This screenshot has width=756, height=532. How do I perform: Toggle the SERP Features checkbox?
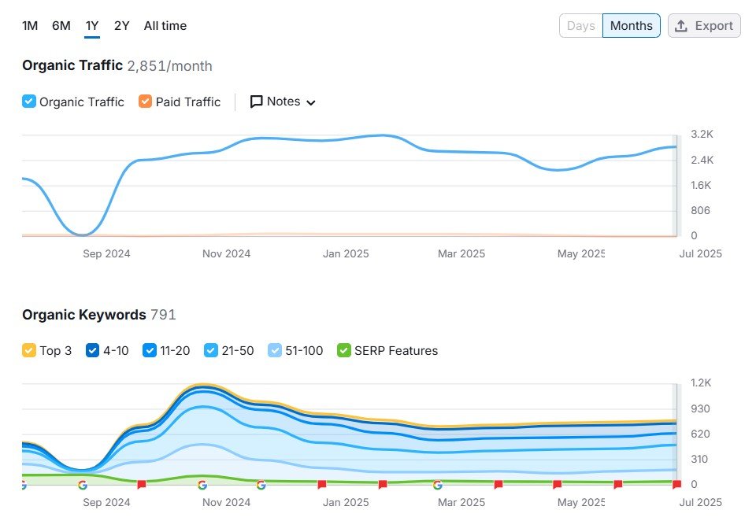click(x=343, y=350)
